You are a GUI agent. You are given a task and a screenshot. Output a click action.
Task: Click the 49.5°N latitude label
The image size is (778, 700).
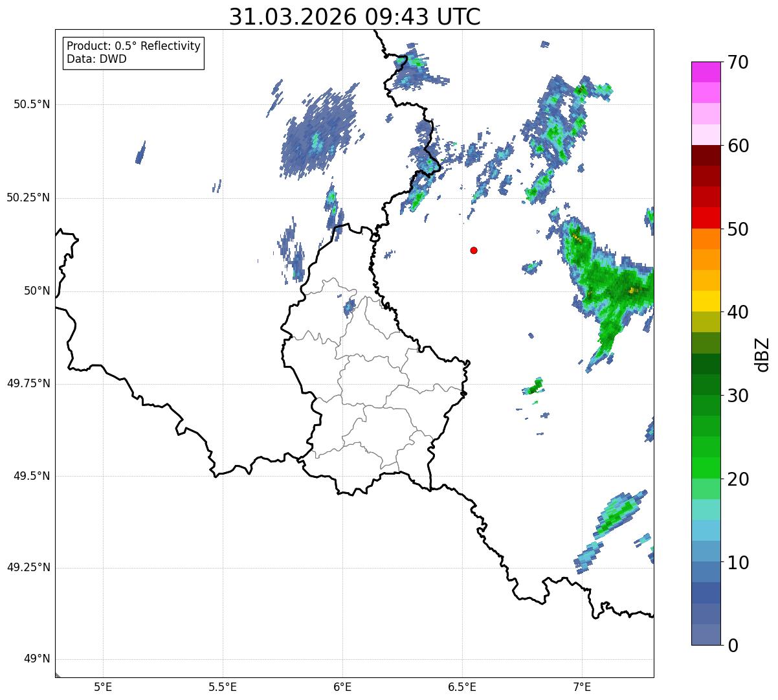tap(31, 476)
